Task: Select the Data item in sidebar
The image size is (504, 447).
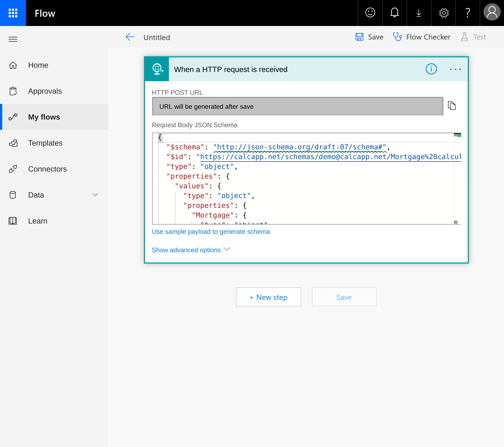Action: [x=54, y=195]
